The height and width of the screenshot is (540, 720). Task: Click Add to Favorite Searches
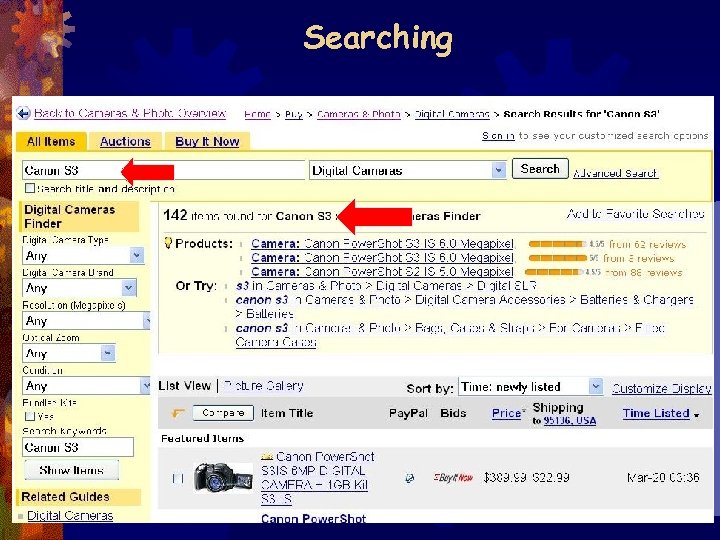(x=636, y=214)
